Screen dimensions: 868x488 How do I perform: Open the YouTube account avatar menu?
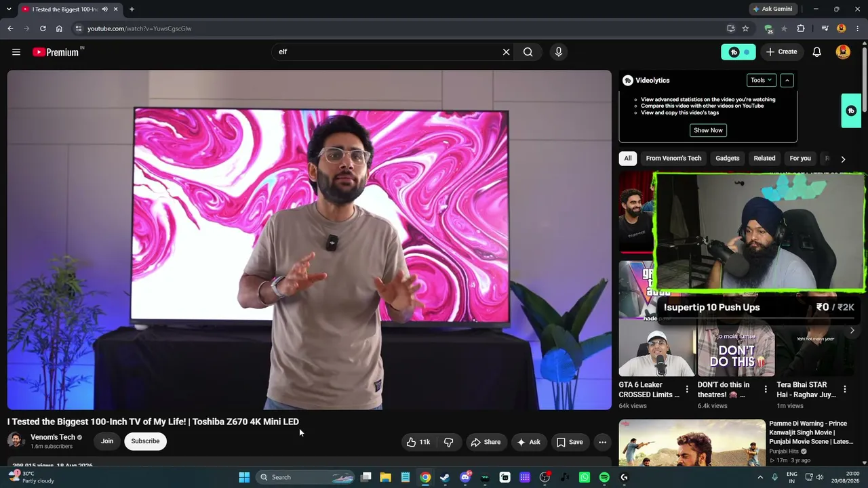[x=843, y=52]
